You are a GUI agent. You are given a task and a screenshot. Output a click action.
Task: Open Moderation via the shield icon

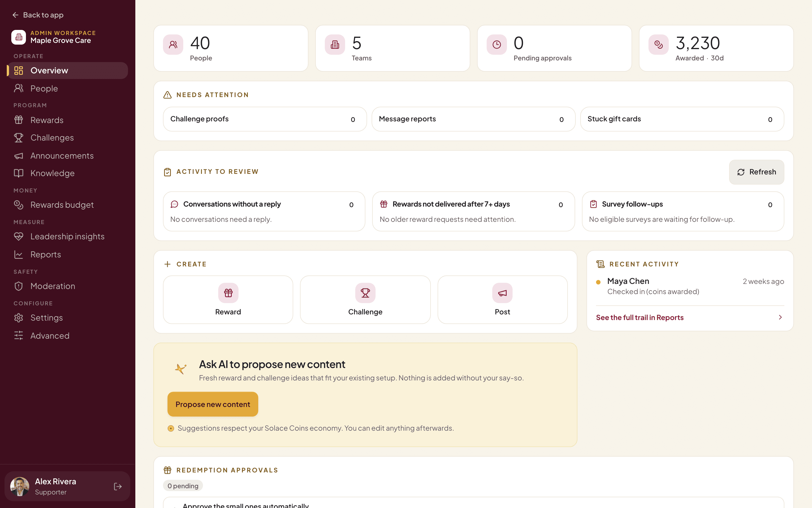(x=18, y=286)
